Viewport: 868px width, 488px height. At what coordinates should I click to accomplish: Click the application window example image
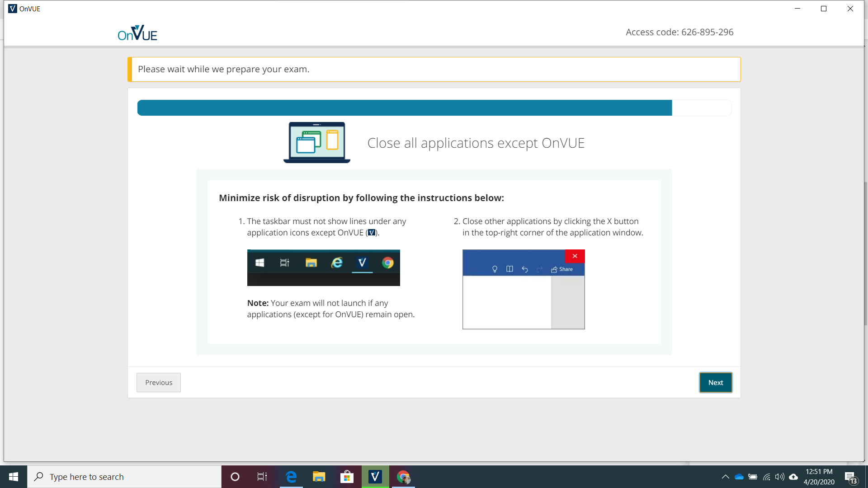pyautogui.click(x=524, y=289)
